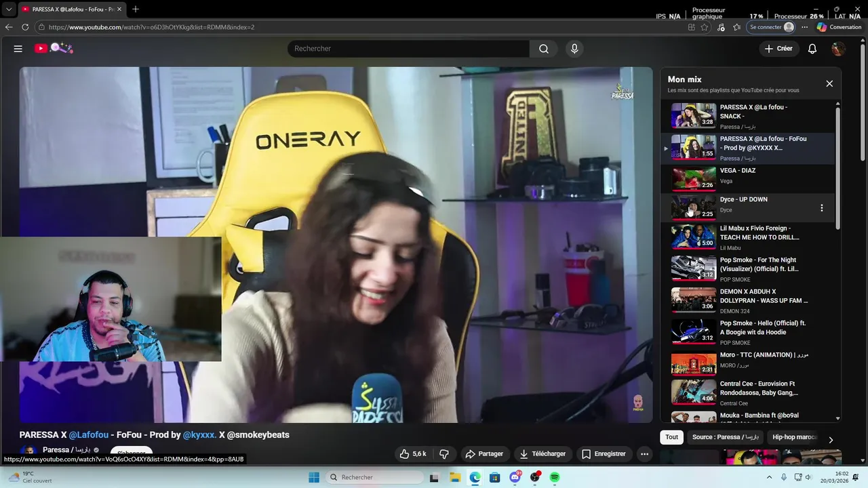Open Spotify from the taskbar
The width and height of the screenshot is (868, 488).
(555, 477)
